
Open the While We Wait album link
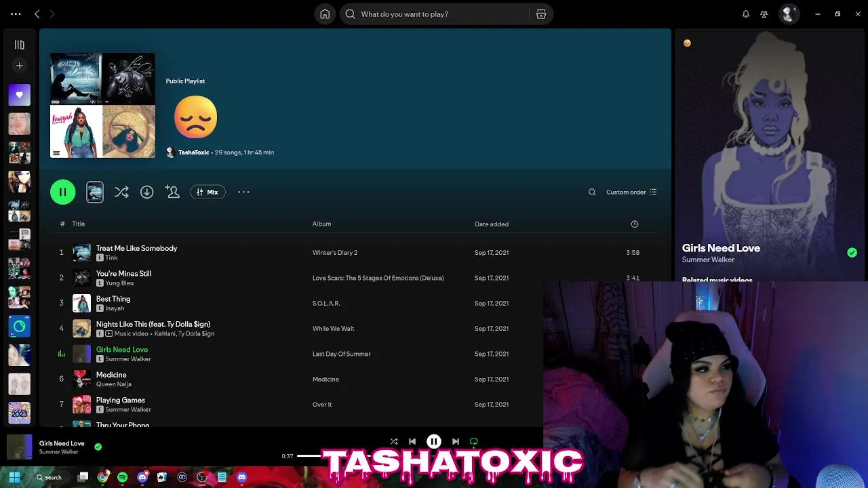coord(333,329)
